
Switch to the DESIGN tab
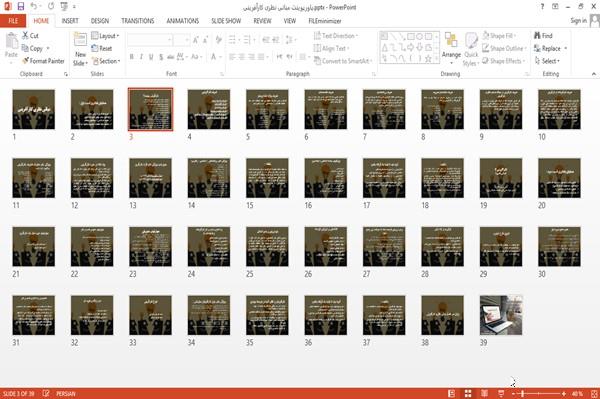(x=100, y=21)
